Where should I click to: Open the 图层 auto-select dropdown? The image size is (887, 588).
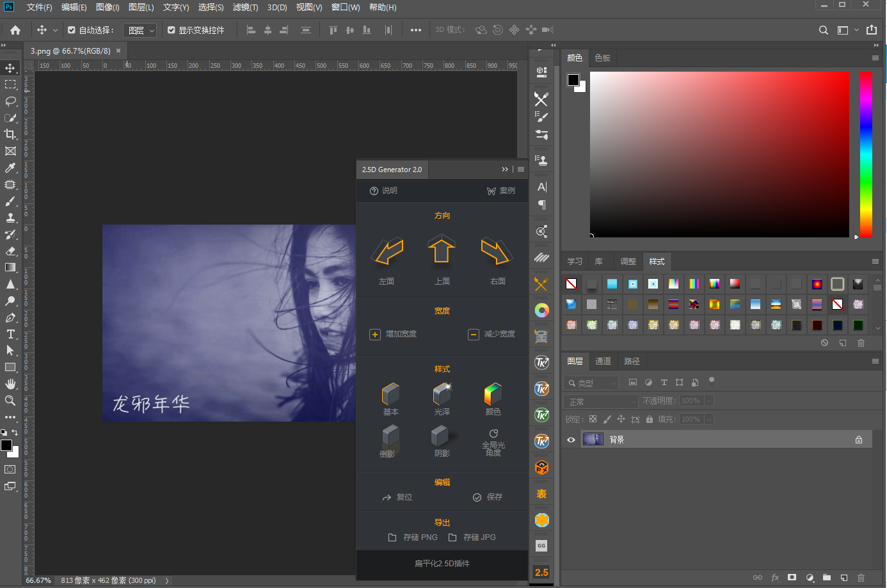[140, 30]
